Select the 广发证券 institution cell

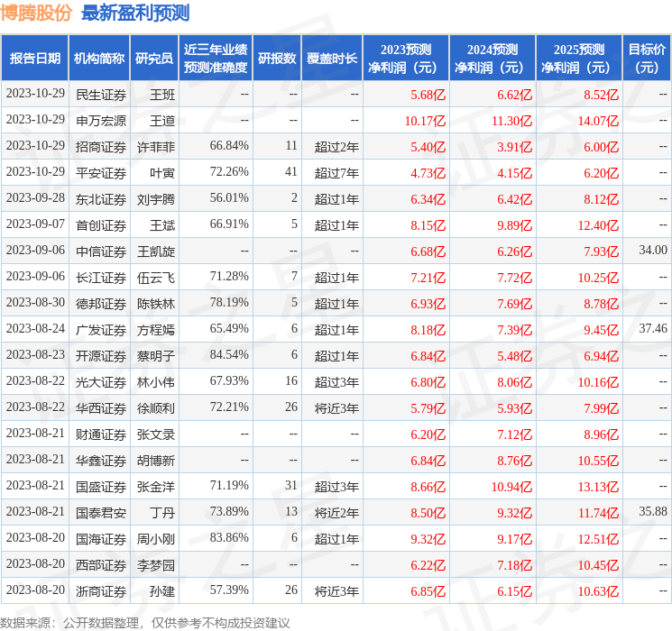[101, 330]
